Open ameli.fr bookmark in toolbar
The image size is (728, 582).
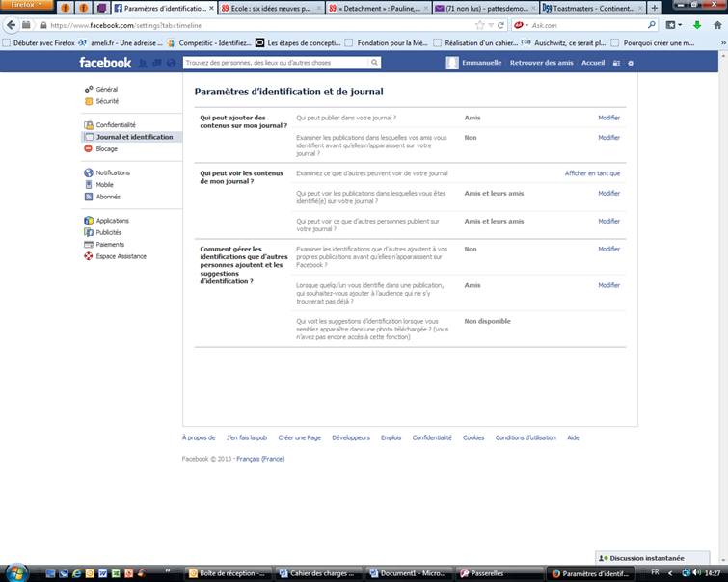[x=121, y=42]
